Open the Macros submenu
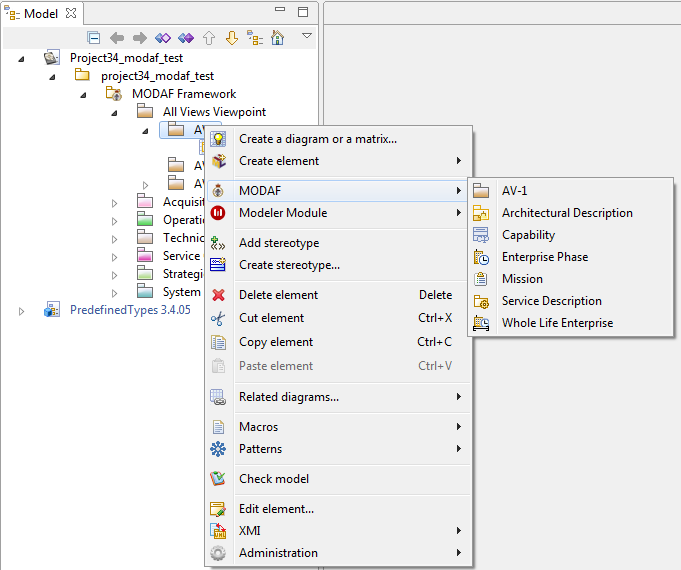The width and height of the screenshot is (681, 570). [339, 427]
